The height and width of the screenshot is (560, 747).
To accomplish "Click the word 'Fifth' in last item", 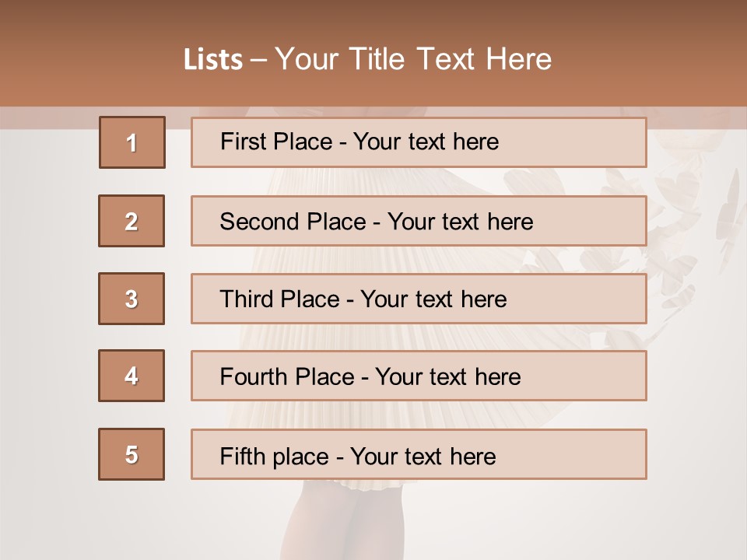I will 244,456.
